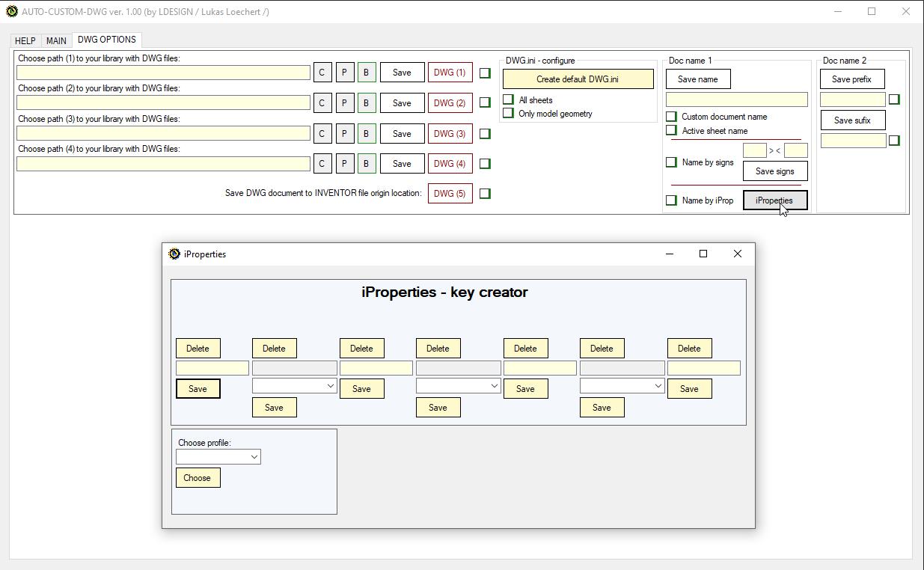The height and width of the screenshot is (570, 924).
Task: Close the iProperties window
Action: click(738, 254)
